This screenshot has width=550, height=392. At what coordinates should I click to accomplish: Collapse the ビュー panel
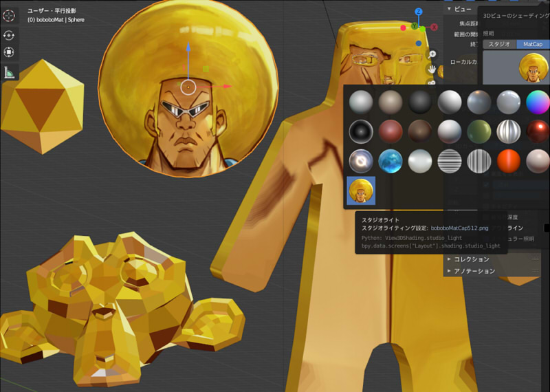click(449, 9)
